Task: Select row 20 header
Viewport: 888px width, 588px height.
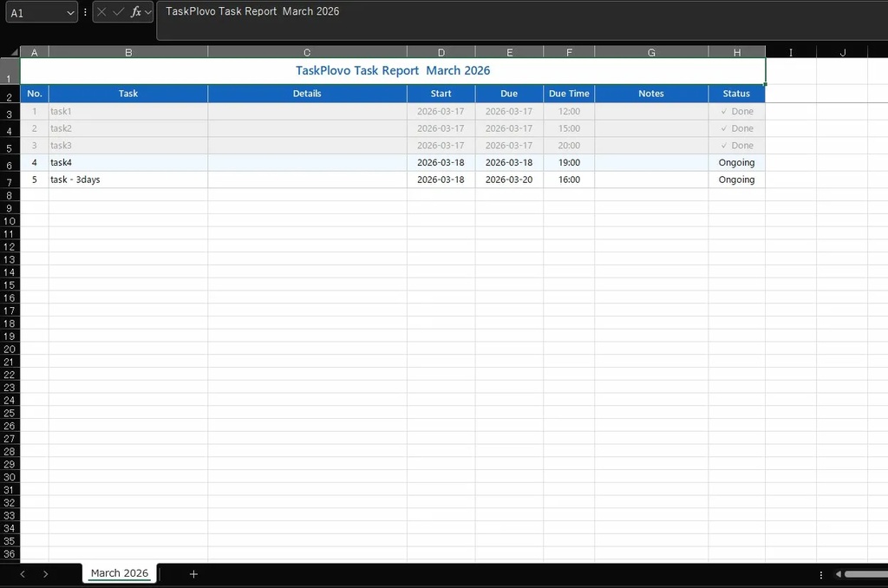Action: tap(10, 349)
